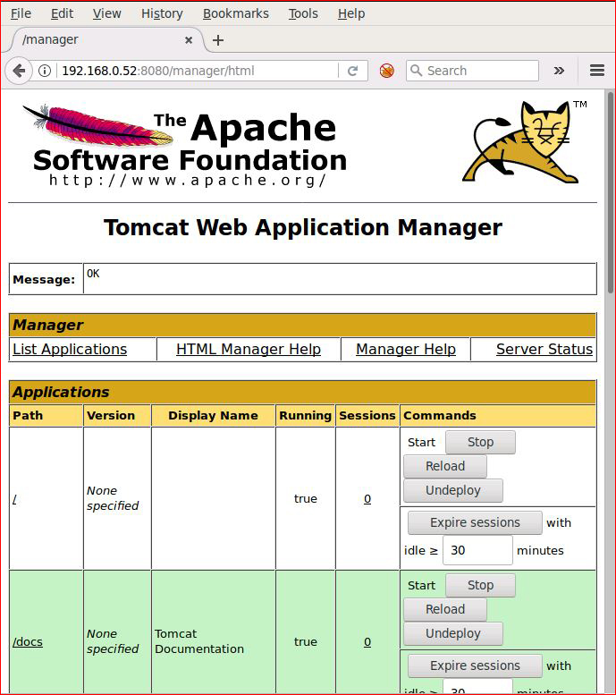Focus the URL address bar
This screenshot has height=695, width=616.
tap(198, 71)
